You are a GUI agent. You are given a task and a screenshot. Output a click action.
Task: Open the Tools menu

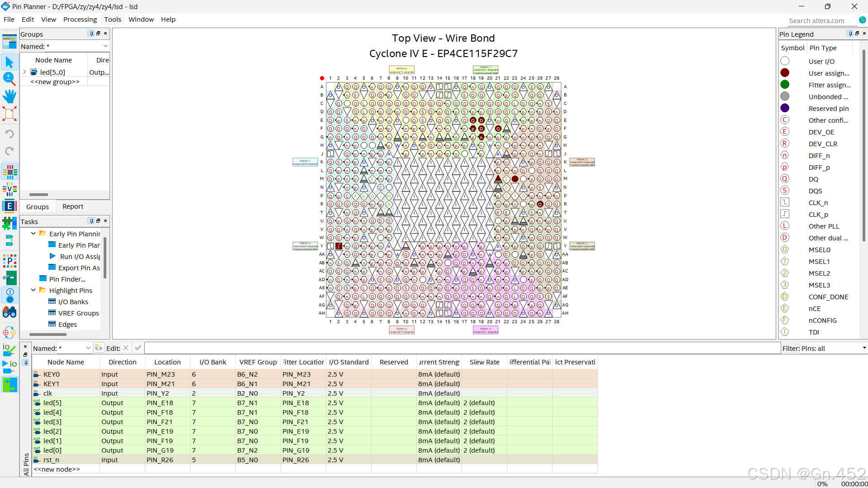(113, 19)
